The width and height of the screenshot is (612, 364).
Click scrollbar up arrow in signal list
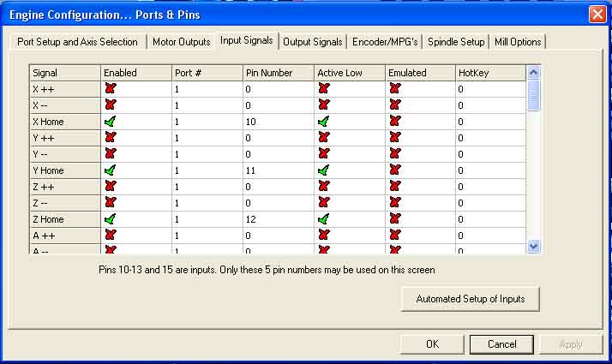pyautogui.click(x=533, y=73)
